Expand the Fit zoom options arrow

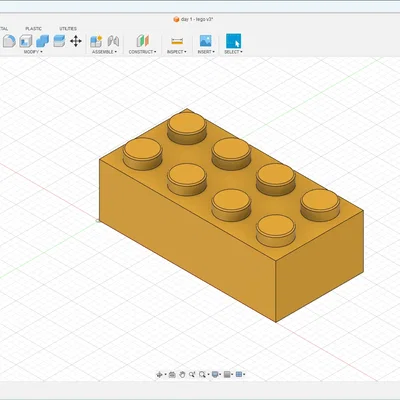(x=208, y=375)
